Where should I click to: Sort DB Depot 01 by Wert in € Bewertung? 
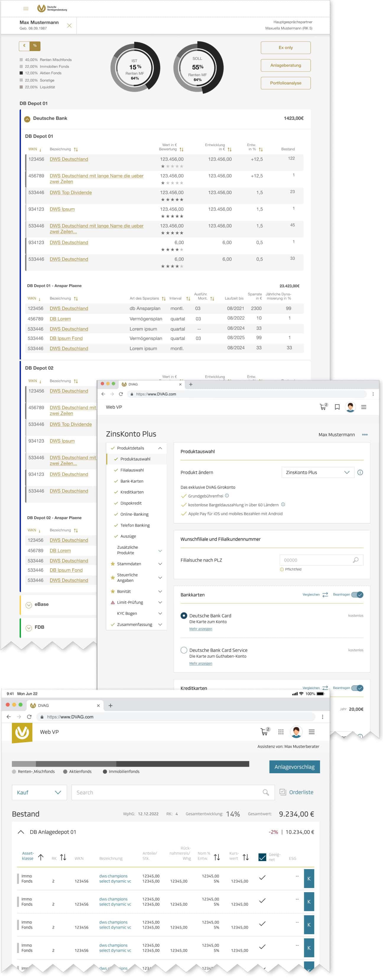coord(181,149)
